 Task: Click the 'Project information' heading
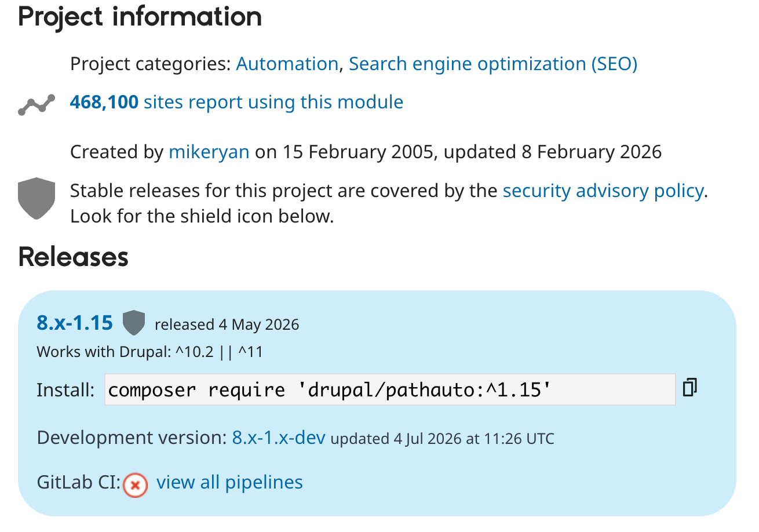[140, 16]
